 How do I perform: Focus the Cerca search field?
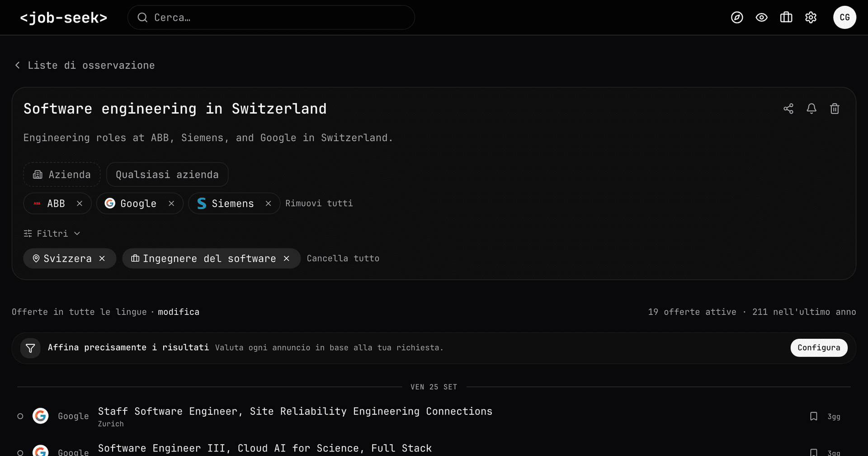tap(271, 18)
